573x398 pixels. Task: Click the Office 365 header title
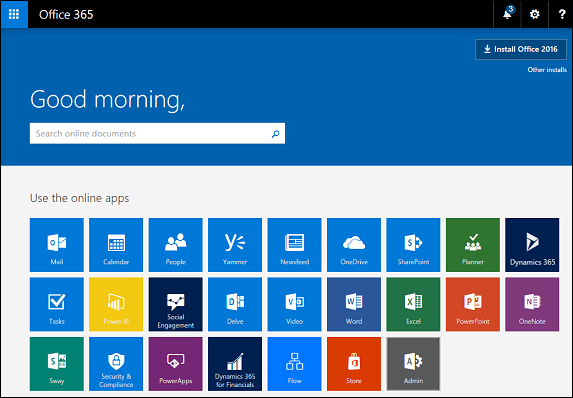(x=66, y=15)
